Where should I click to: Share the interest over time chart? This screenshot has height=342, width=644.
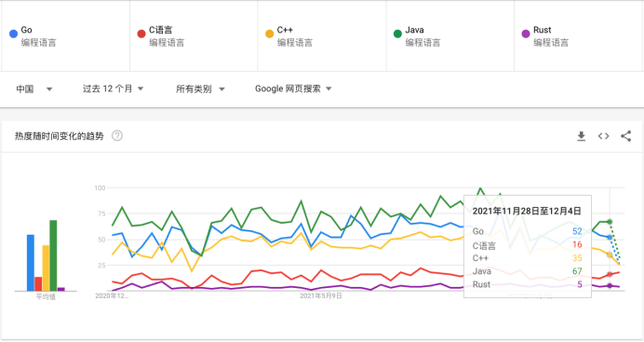[625, 136]
